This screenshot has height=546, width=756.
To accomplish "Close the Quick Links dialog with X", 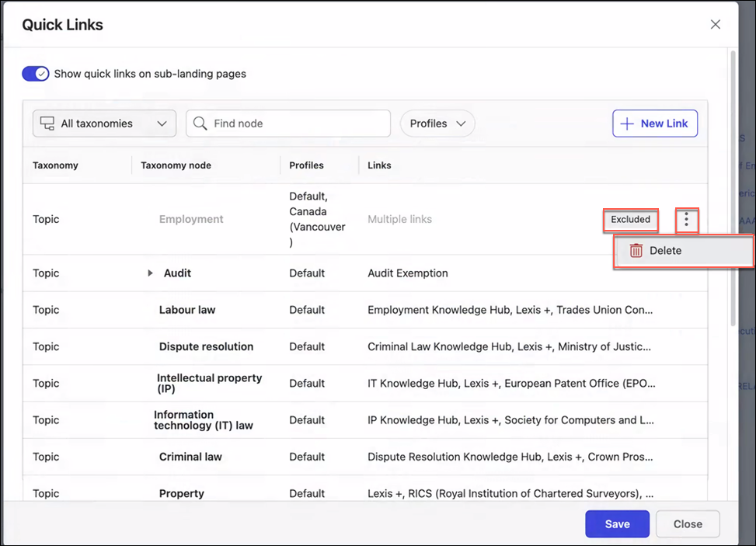I will point(715,25).
